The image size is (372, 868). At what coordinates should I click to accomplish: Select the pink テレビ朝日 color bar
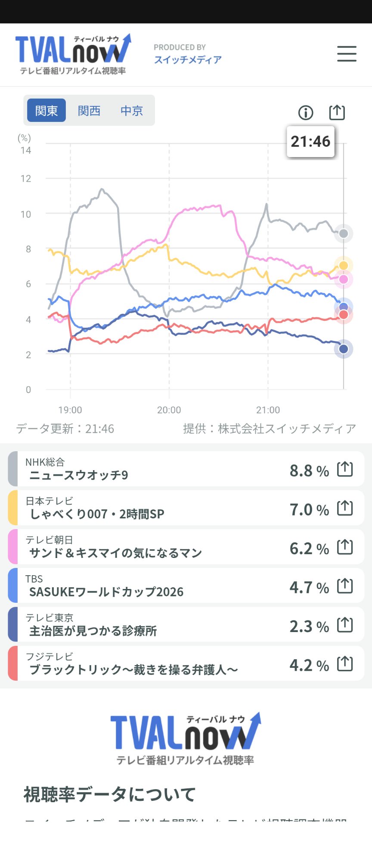click(x=13, y=547)
